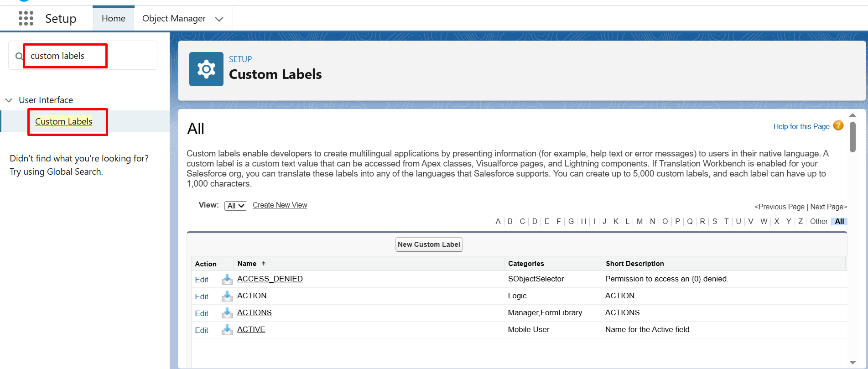Edit the ACCESS_DENIED label
This screenshot has height=369, width=868.
click(202, 280)
